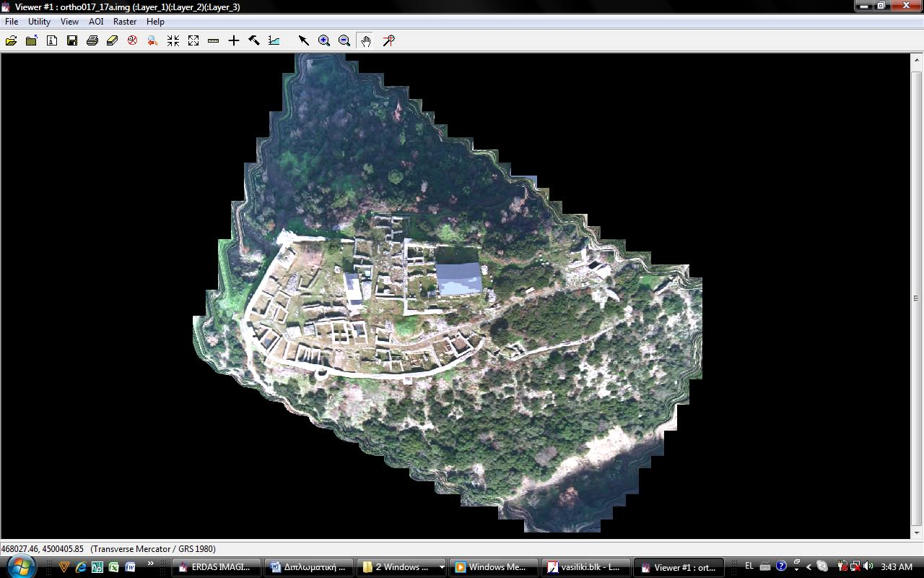Switch to vasiliki.blk taskbar button

(585, 567)
